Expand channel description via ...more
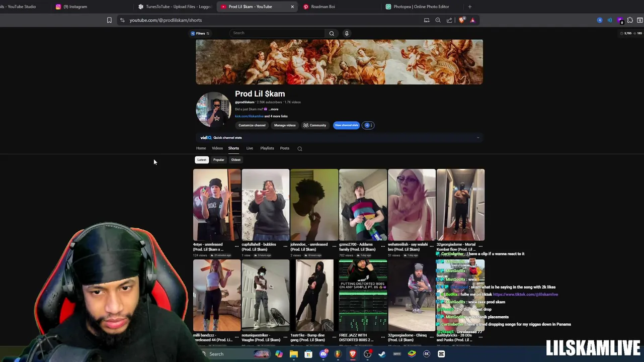Screen dimensions: 644x362 click(x=273, y=109)
